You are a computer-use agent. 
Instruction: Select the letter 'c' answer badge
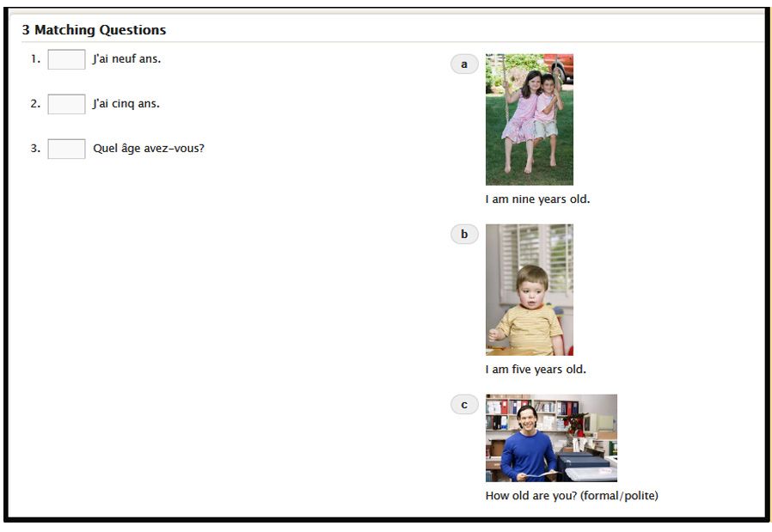pos(464,405)
